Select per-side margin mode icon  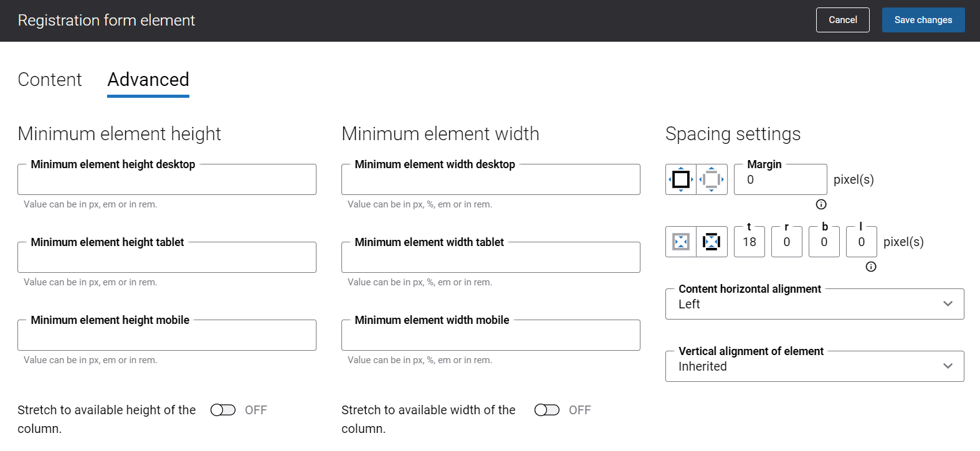[x=711, y=179]
